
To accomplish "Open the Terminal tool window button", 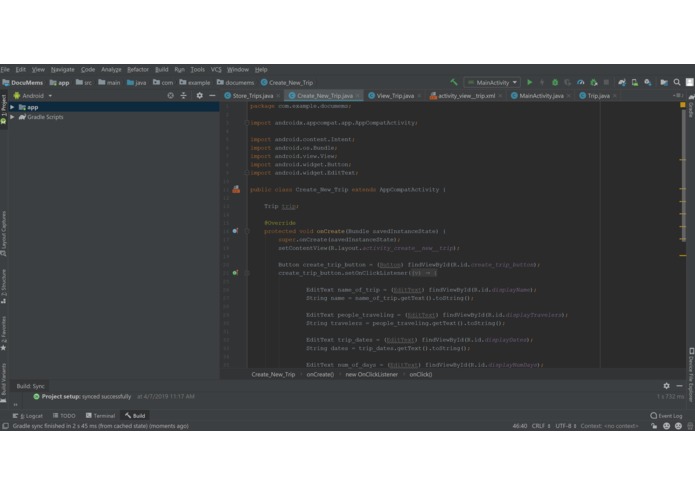I will (101, 416).
